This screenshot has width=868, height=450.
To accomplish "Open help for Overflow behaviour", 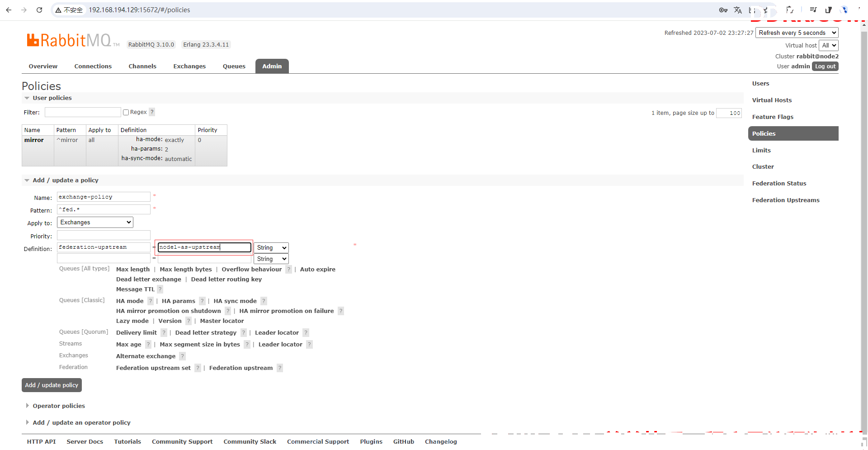I will 289,269.
